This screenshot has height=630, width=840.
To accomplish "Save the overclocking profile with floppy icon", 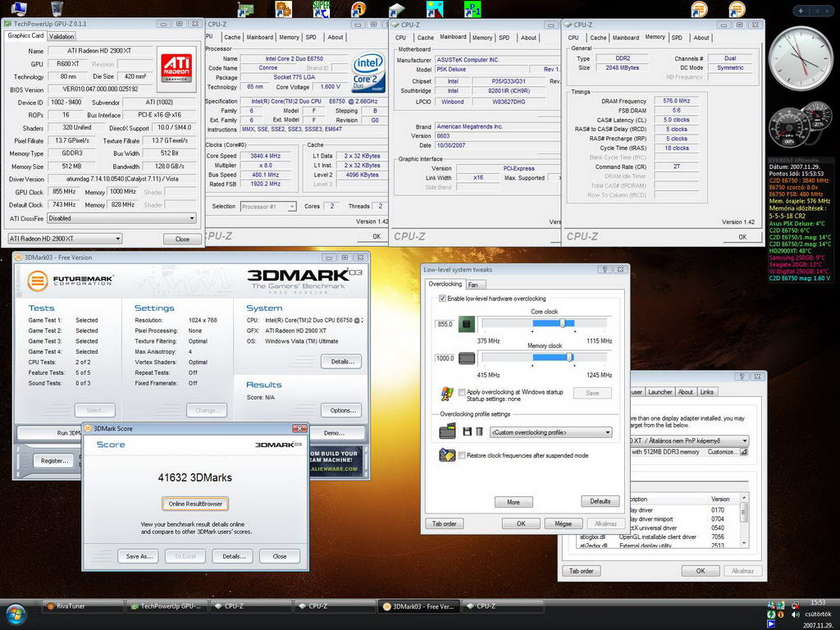I will (x=467, y=431).
